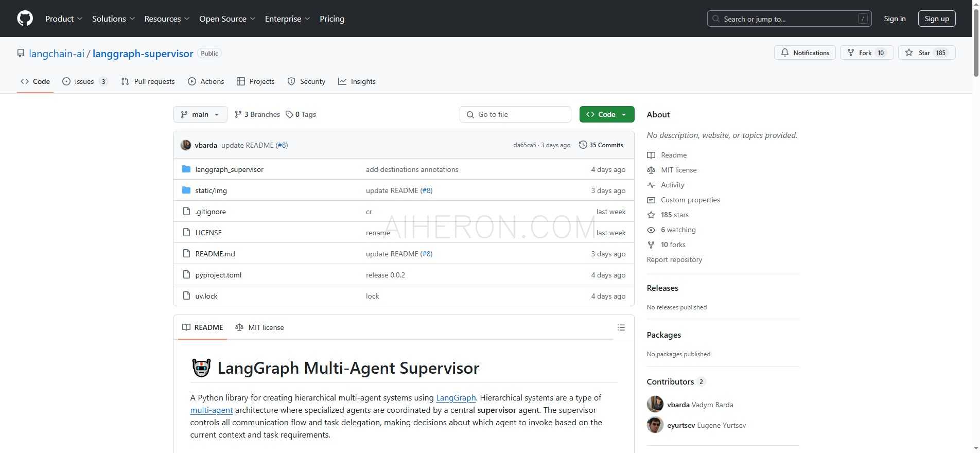Open the uv.lock file

(206, 296)
